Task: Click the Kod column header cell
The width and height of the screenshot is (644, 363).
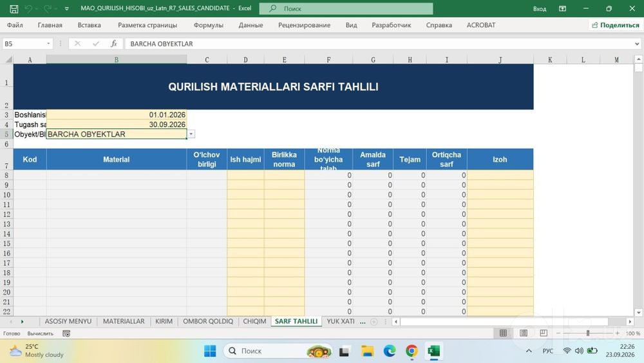Action: tap(30, 159)
